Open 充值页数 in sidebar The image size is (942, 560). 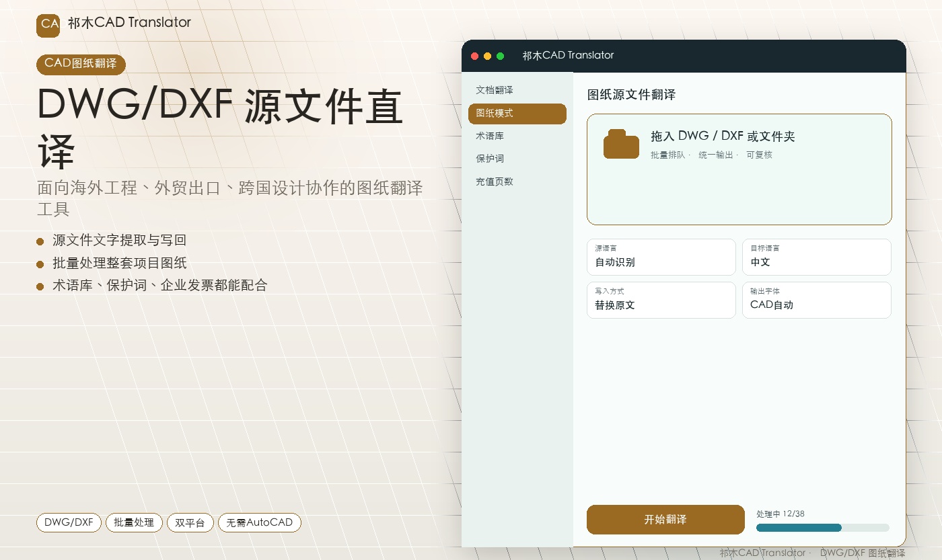517,182
